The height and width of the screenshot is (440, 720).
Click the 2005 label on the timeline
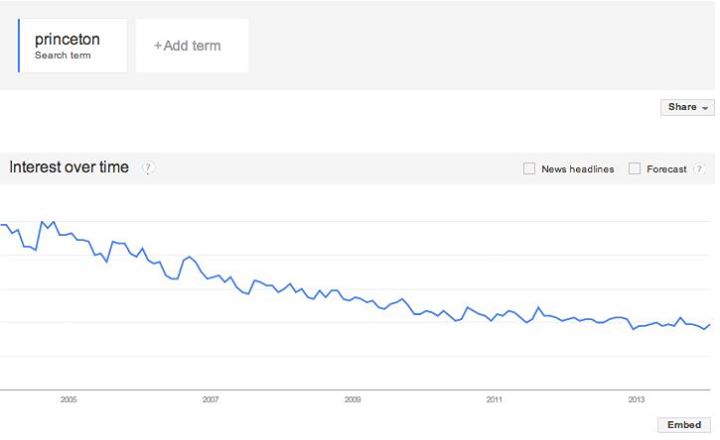(x=68, y=399)
